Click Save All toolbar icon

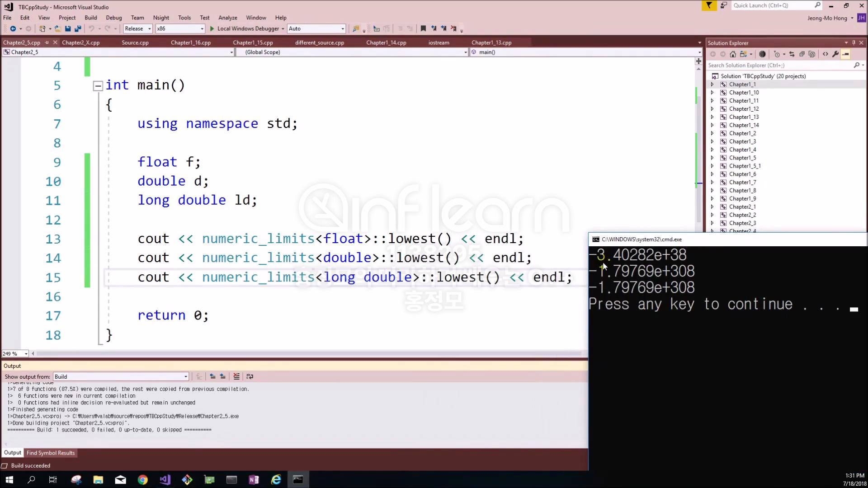pyautogui.click(x=78, y=28)
